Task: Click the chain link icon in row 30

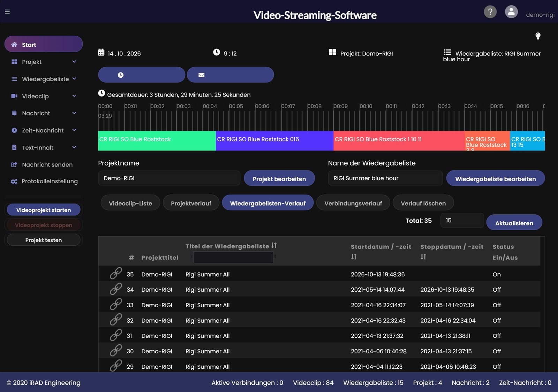Action: tap(116, 350)
